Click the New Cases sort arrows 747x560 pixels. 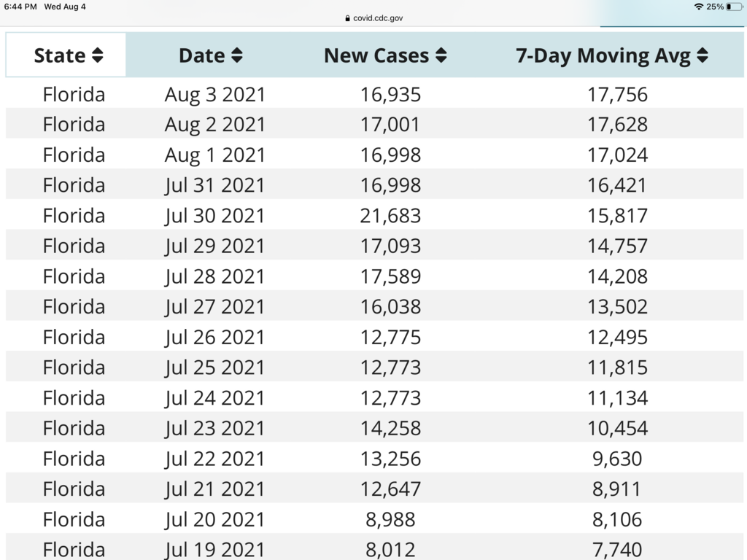441,56
